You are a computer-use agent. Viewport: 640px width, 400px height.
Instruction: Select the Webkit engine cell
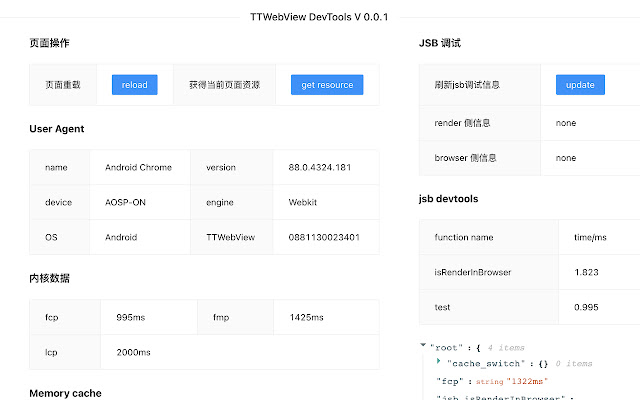click(302, 202)
